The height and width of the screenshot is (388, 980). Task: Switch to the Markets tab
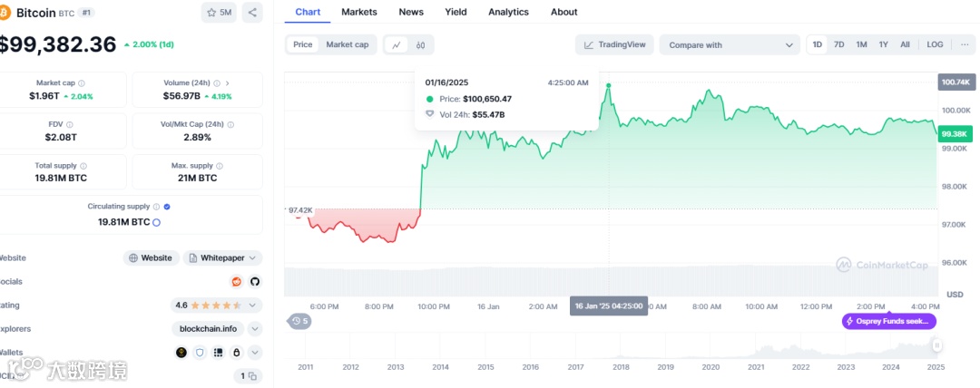(359, 12)
